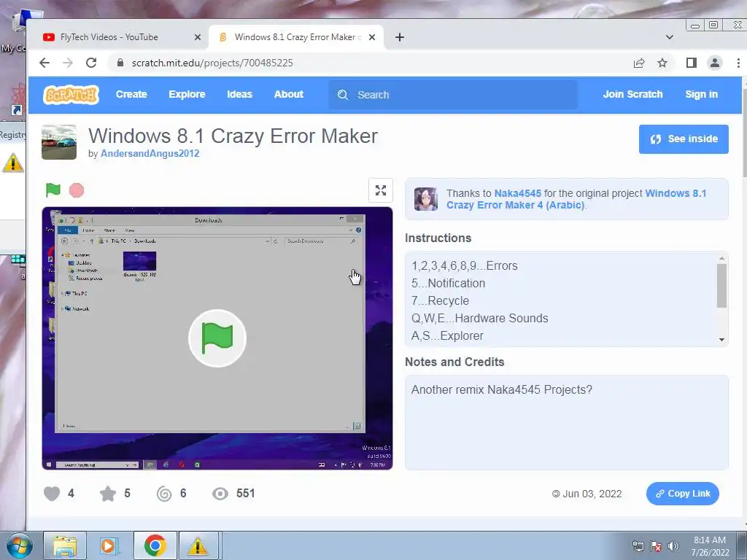Open the Create menu item

(x=131, y=94)
